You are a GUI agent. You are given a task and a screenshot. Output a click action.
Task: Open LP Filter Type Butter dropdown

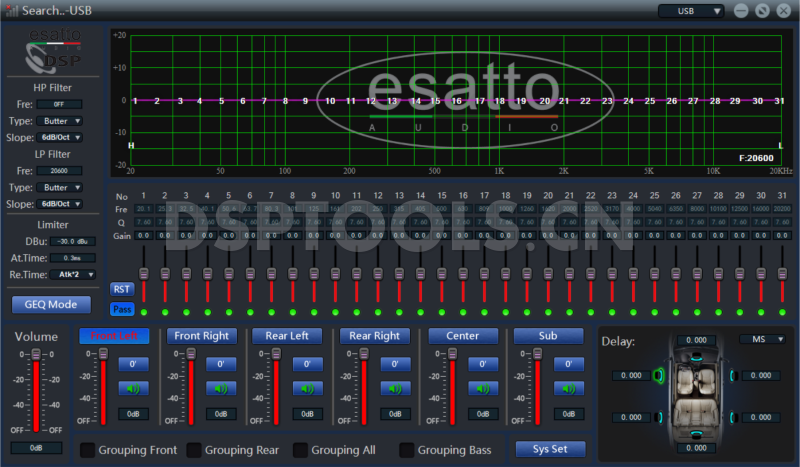(59, 187)
